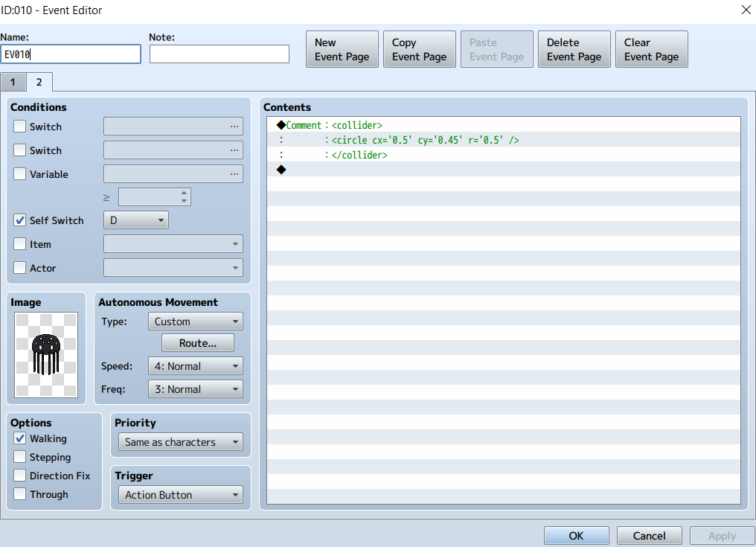Enable the second Switch condition checkbox
The image size is (756, 547).
[20, 150]
